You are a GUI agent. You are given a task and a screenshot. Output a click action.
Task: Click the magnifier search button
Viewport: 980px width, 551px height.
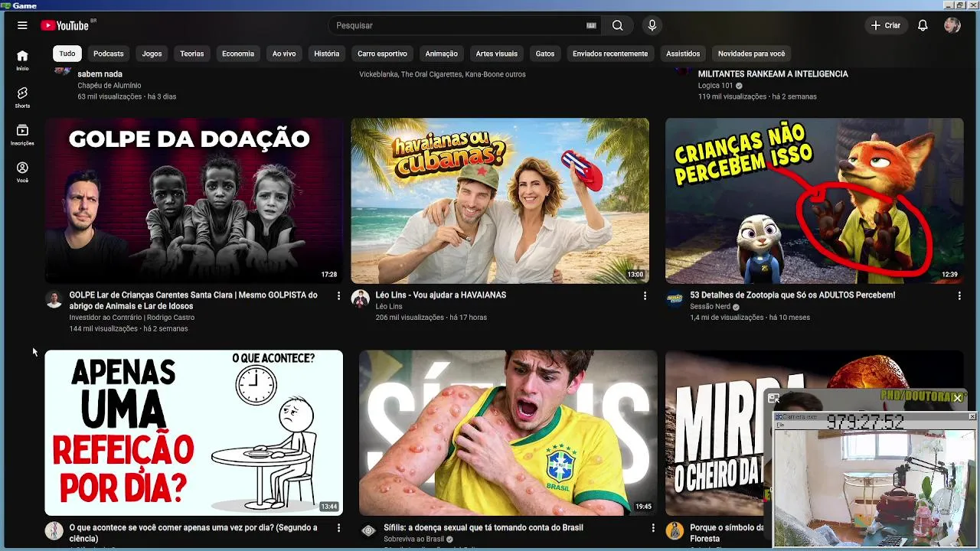click(618, 25)
